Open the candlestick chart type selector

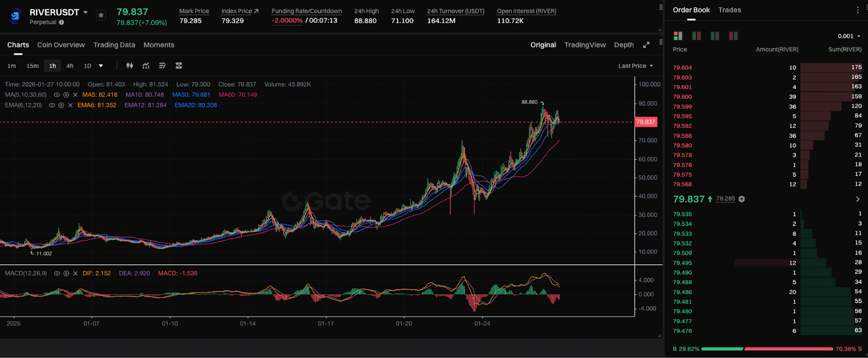click(x=130, y=66)
